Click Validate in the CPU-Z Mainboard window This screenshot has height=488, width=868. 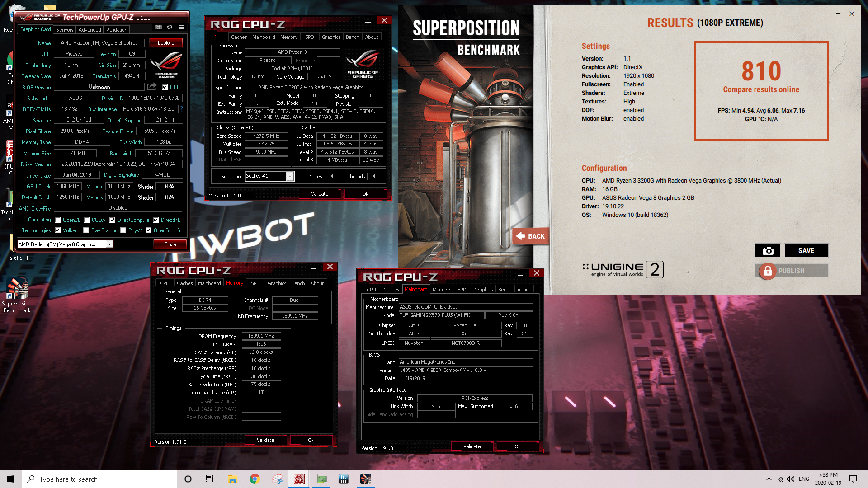(x=472, y=446)
